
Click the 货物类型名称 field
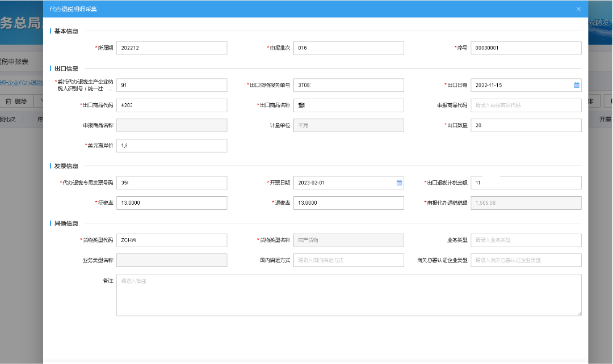pyautogui.click(x=349, y=240)
